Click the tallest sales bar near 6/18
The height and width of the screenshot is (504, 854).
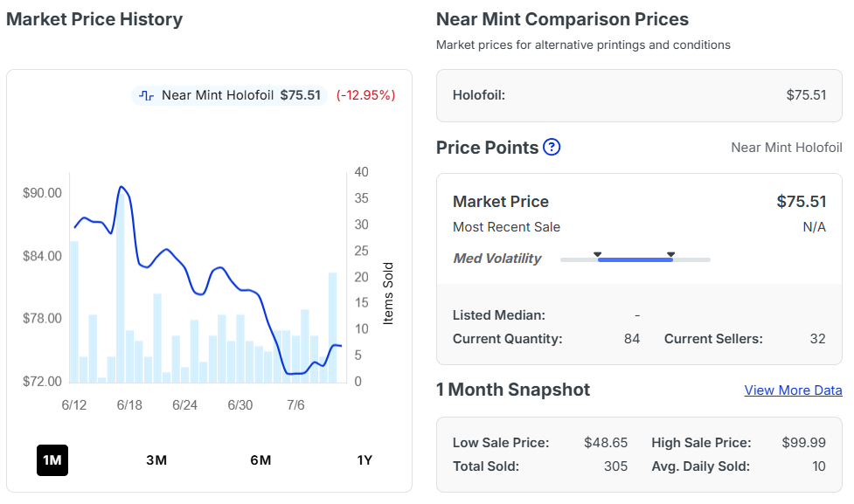click(121, 289)
